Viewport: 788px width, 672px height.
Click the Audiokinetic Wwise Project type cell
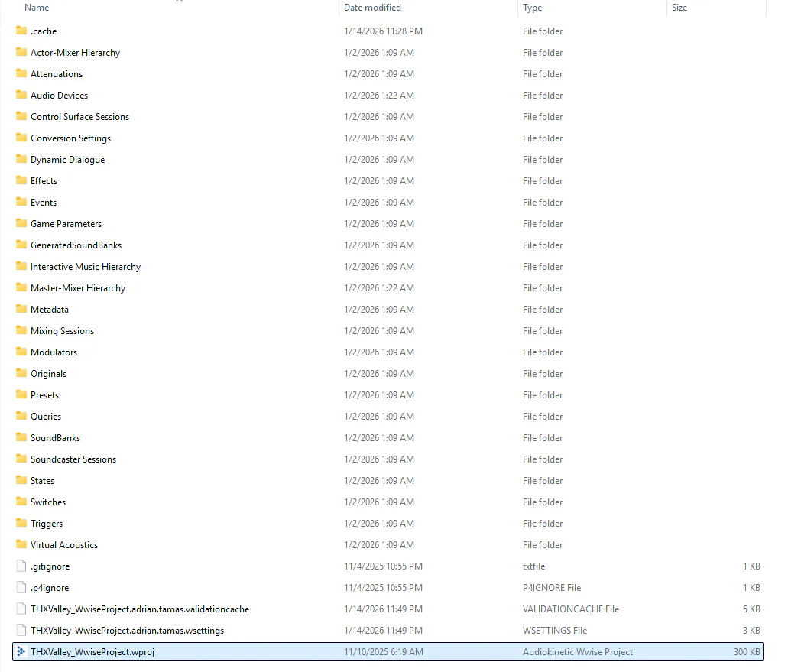[577, 652]
